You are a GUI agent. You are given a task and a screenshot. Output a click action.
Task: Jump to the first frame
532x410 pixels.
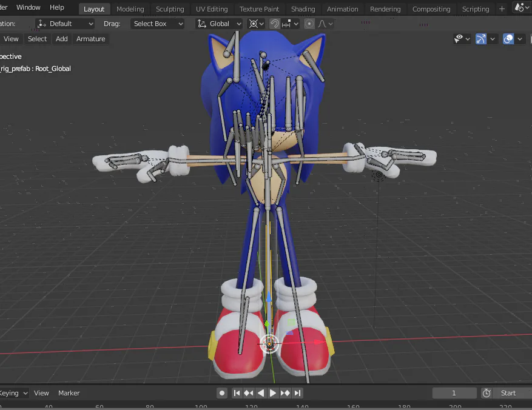coord(237,393)
